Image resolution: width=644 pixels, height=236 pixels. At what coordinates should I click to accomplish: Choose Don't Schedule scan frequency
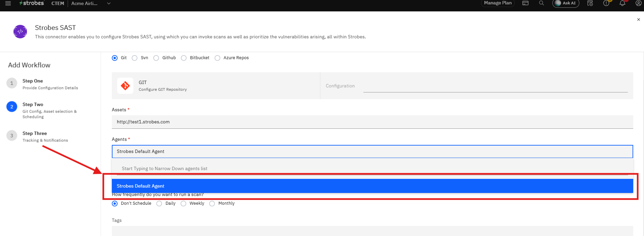click(x=115, y=203)
